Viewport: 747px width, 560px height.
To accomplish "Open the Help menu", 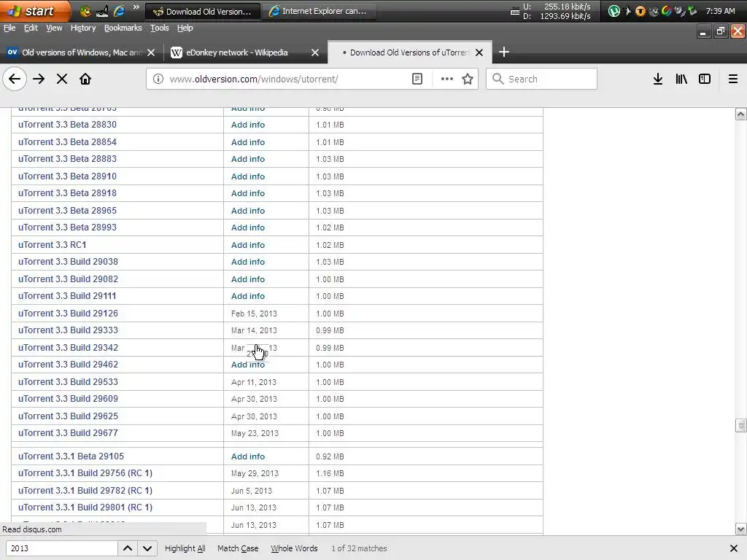I will click(185, 28).
